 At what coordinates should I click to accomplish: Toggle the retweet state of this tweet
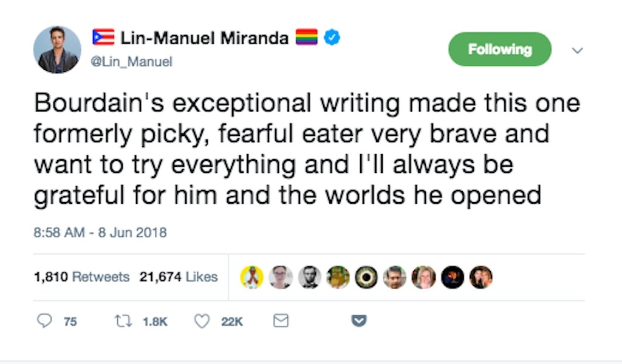coord(121,320)
